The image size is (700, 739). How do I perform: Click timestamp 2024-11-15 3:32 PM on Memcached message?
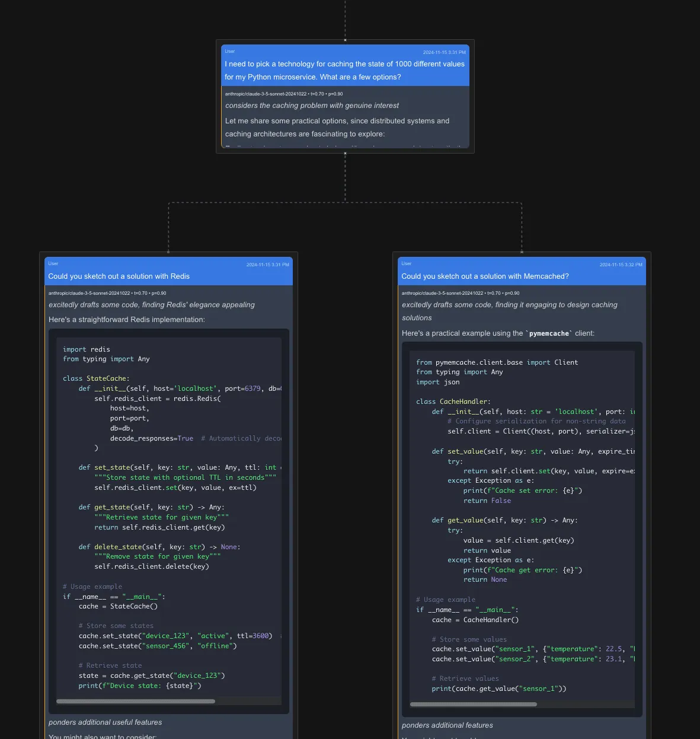tap(620, 265)
